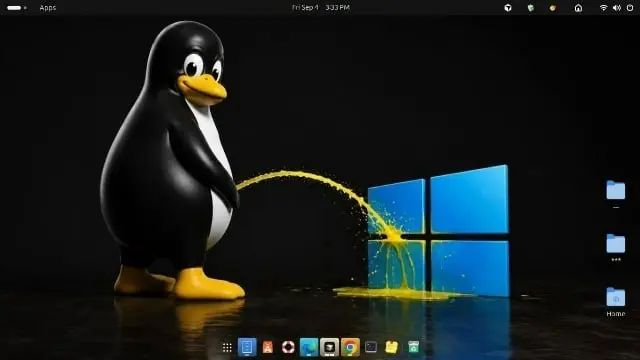Open the terminal icon in the dock
The width and height of the screenshot is (640, 360).
tap(371, 347)
